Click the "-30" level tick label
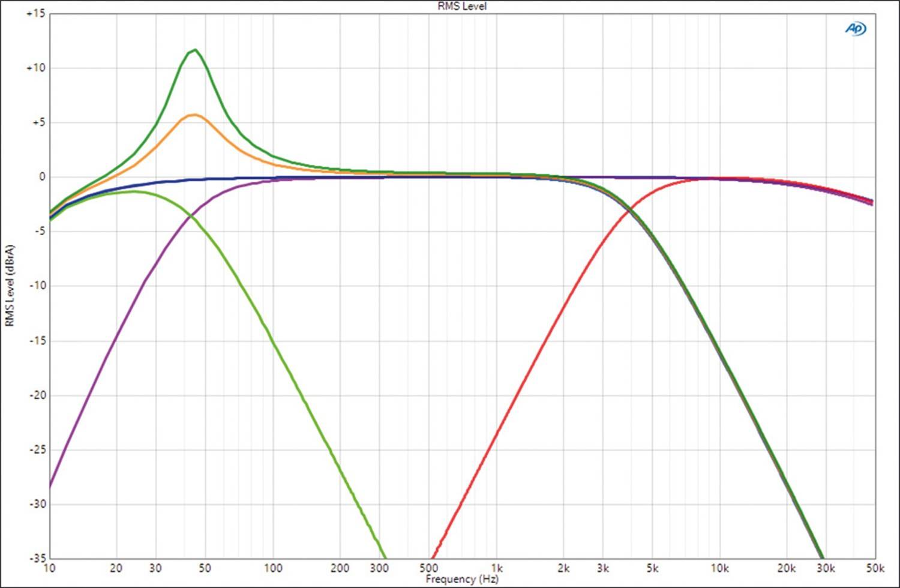Viewport: 900px width, 588px height. tap(37, 504)
